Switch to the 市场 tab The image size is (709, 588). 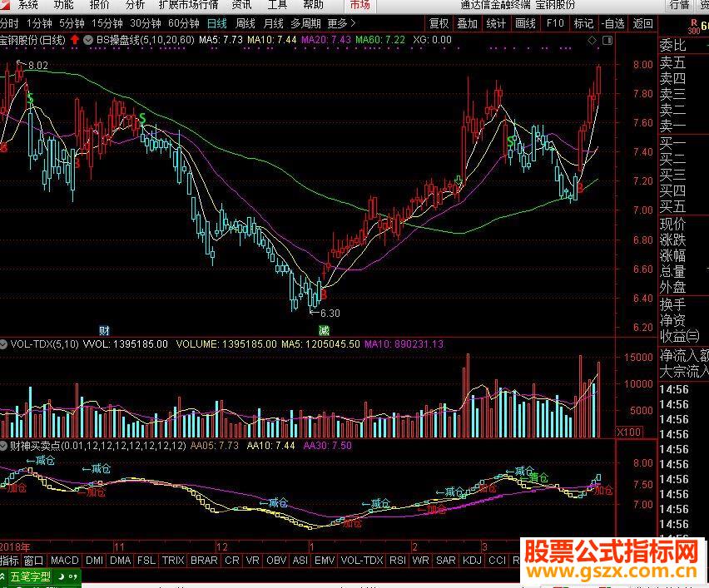pos(360,5)
